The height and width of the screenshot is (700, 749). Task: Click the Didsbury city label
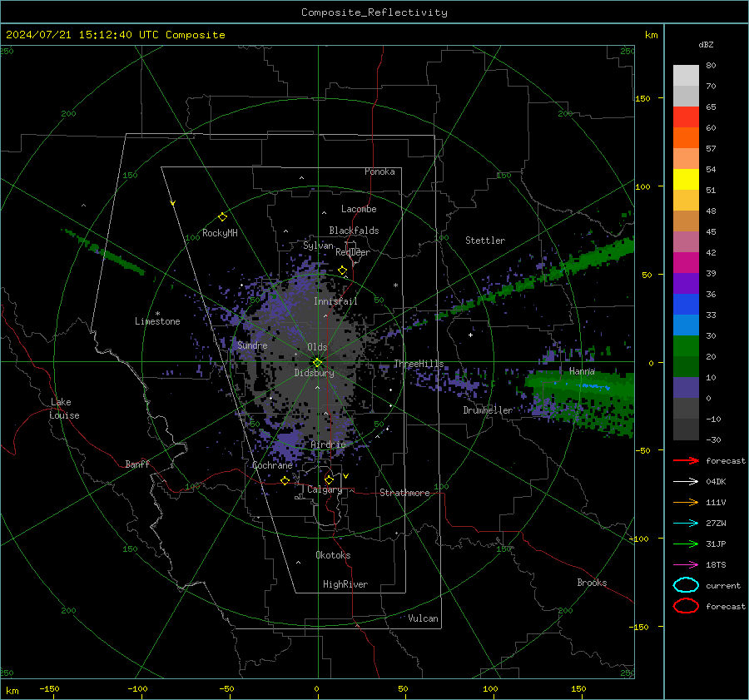pyautogui.click(x=314, y=373)
